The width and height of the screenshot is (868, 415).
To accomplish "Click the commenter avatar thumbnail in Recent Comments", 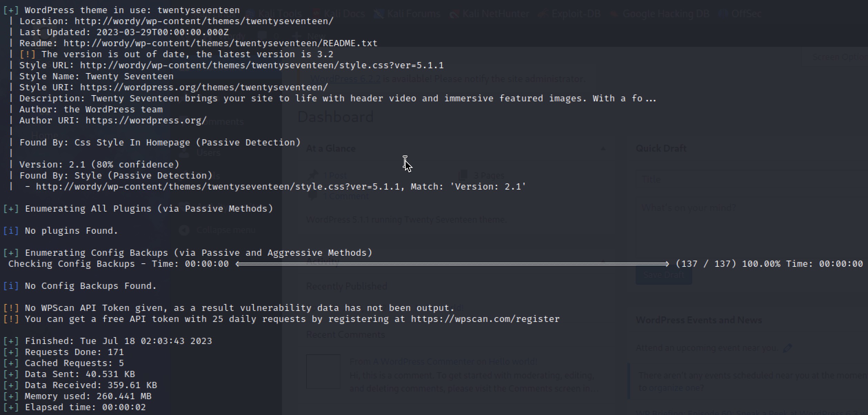I will point(323,372).
